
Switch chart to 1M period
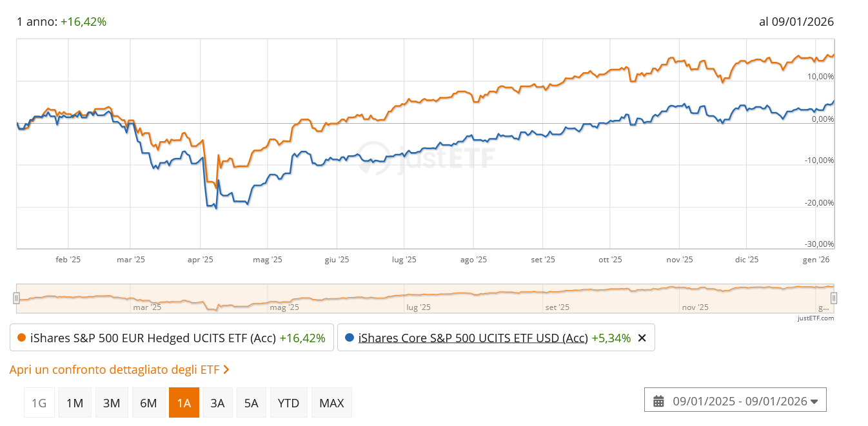point(75,403)
